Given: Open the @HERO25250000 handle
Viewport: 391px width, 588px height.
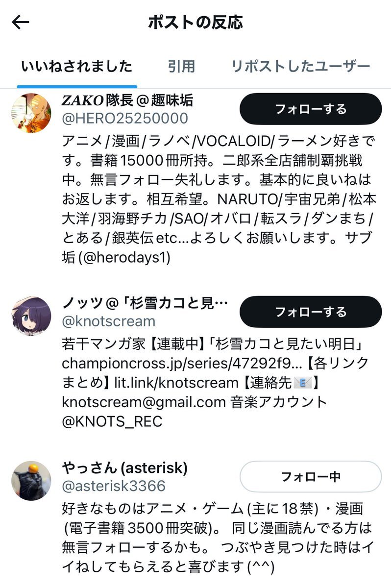Looking at the screenshot, I should click(x=125, y=118).
